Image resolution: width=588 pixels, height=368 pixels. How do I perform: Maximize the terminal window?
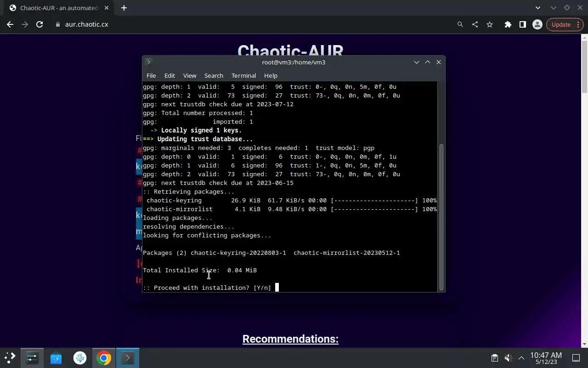(x=428, y=62)
